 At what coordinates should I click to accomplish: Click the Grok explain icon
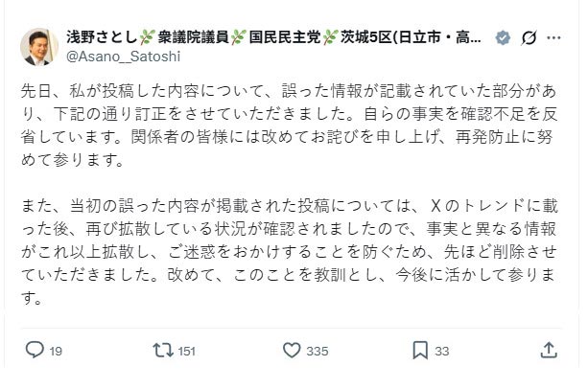pyautogui.click(x=528, y=38)
